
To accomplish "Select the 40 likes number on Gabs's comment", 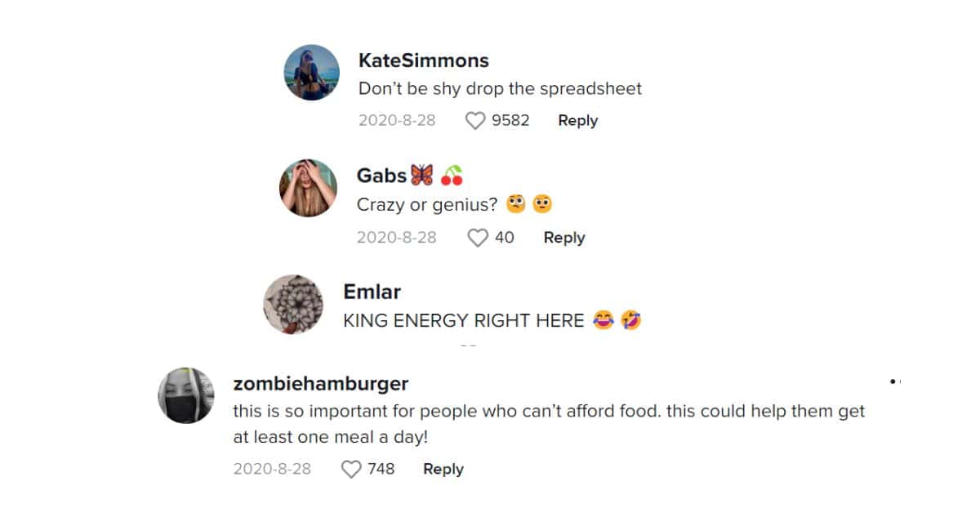I will point(505,238).
